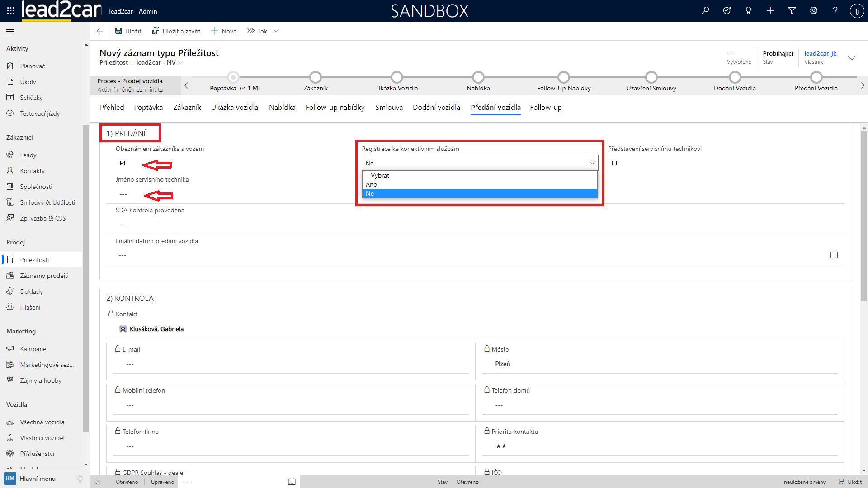Open calendar picker for Finální datum předání
Viewport: 868px width, 488px height.
coord(834,255)
